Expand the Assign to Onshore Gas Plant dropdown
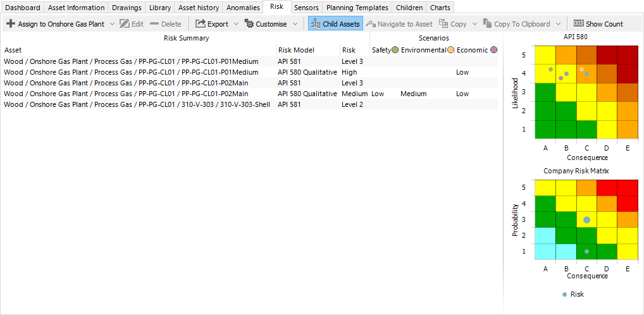This screenshot has width=644, height=315. tap(112, 24)
